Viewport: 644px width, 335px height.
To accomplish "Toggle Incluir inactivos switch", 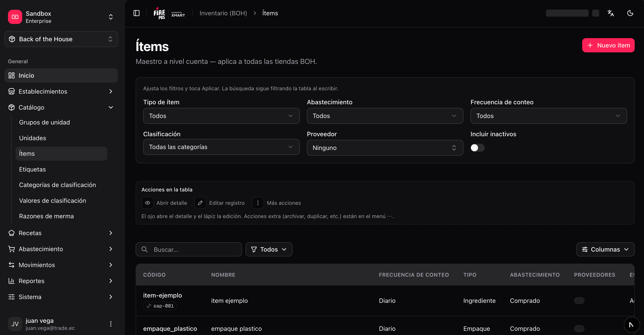I will point(477,148).
